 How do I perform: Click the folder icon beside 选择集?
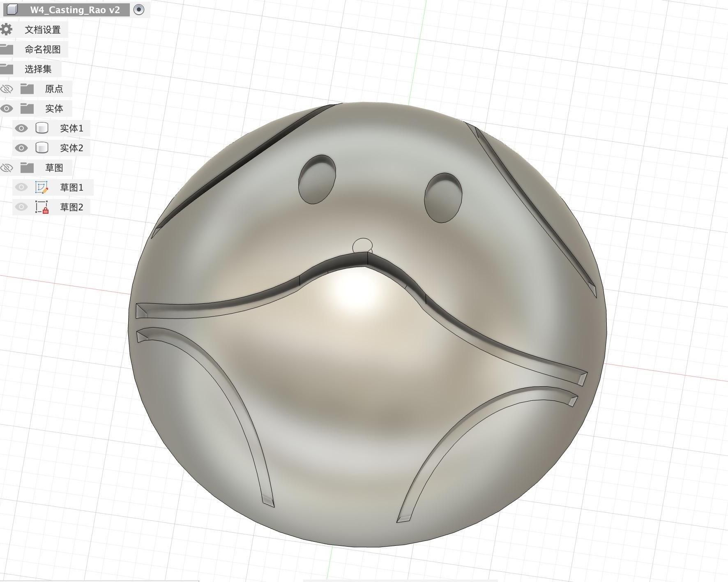6,69
